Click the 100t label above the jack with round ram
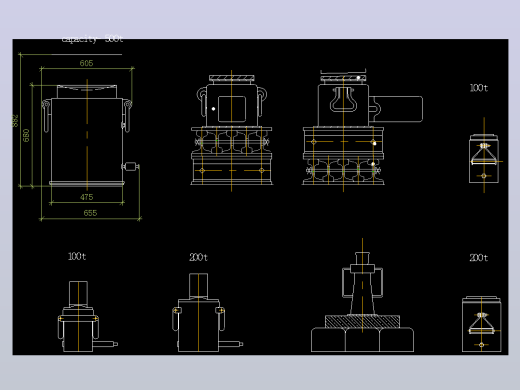Viewport: 520px width, 390px height. tap(77, 256)
